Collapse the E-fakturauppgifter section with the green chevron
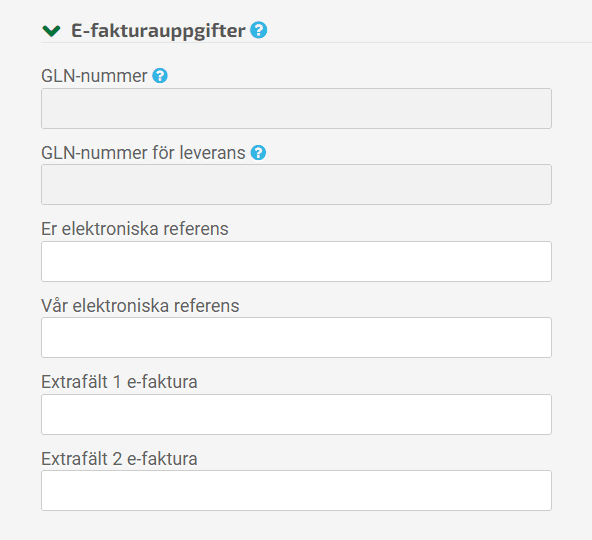 pyautogui.click(x=51, y=31)
